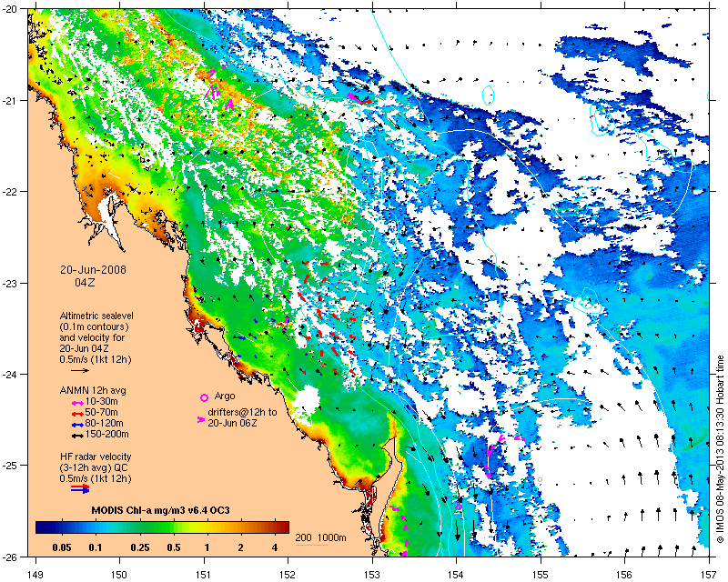Click the latitude axis label -20
This screenshot has width=728, height=582.
(x=10, y=9)
